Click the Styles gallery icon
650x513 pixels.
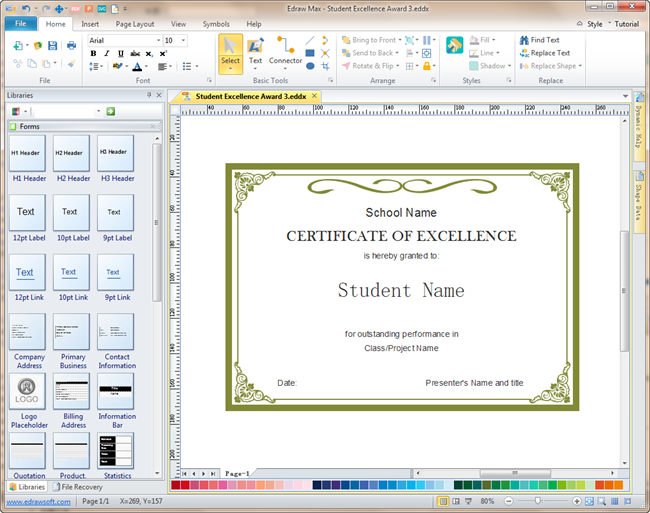click(455, 46)
